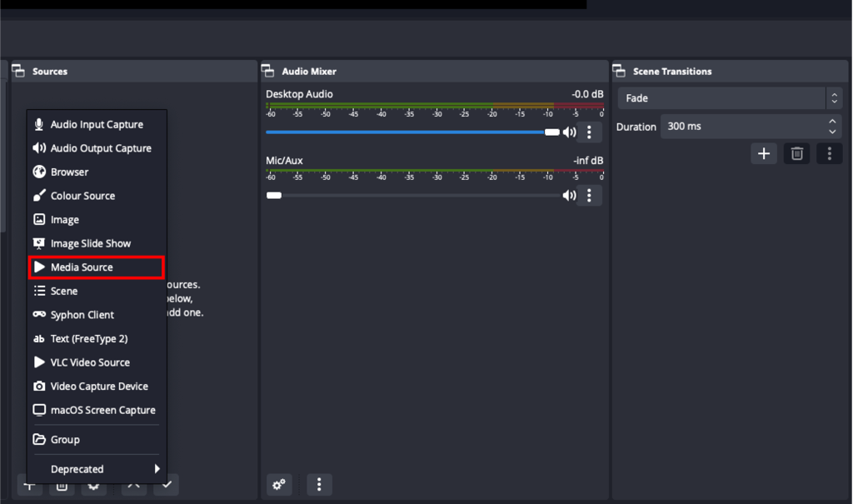
Task: Click the -0.0 dB Desktop Audio readout
Action: pos(587,94)
